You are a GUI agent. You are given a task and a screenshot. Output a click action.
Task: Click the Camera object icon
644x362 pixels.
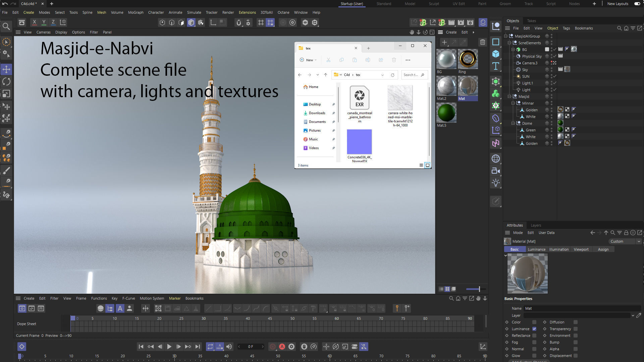pyautogui.click(x=496, y=171)
